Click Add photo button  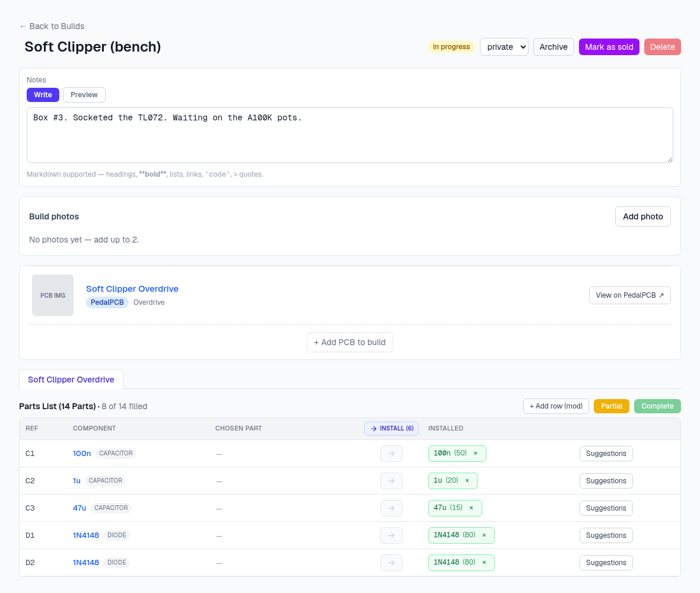pos(643,216)
